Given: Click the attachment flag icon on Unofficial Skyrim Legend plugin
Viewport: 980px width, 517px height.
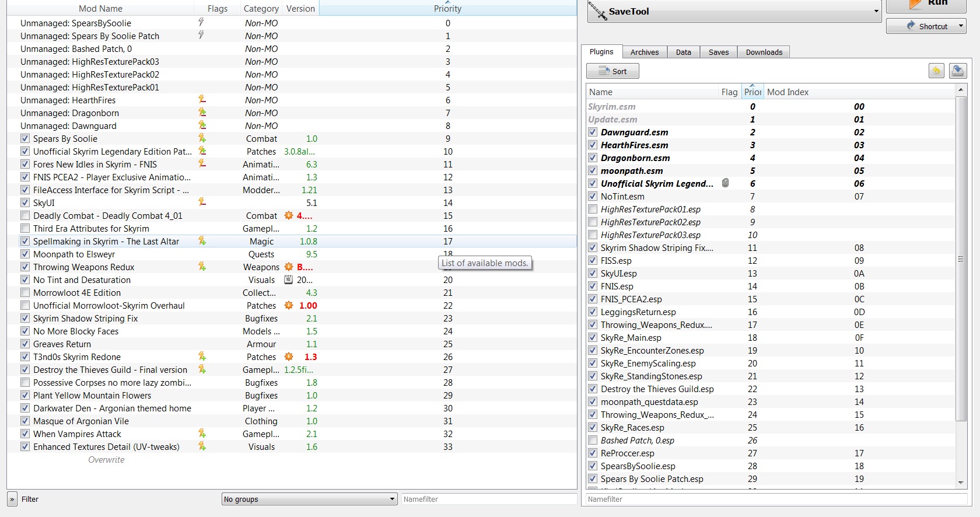Looking at the screenshot, I should point(725,183).
